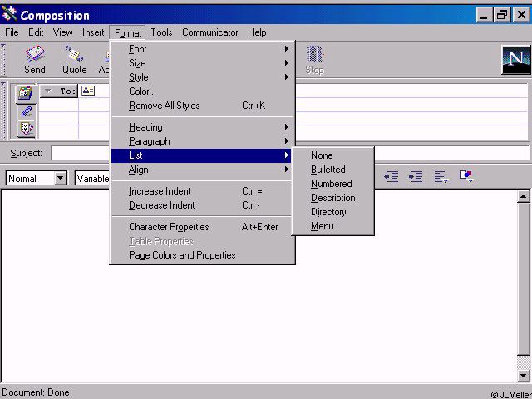Select Directory list type
Image resolution: width=532 pixels, height=399 pixels.
pos(332,212)
